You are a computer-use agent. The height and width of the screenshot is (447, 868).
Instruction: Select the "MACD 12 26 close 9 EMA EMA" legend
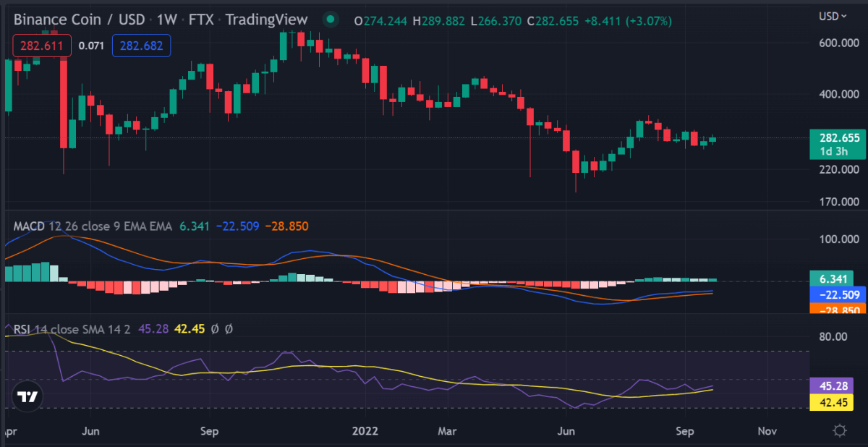(93, 226)
